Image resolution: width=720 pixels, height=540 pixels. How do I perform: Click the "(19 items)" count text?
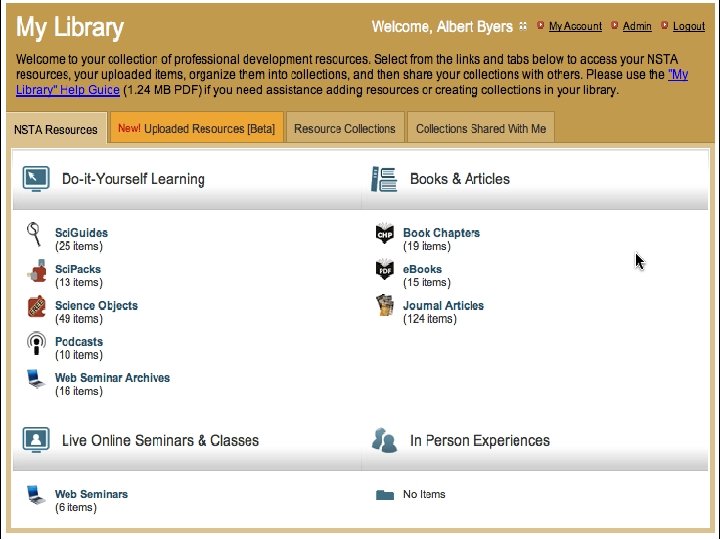click(x=427, y=246)
